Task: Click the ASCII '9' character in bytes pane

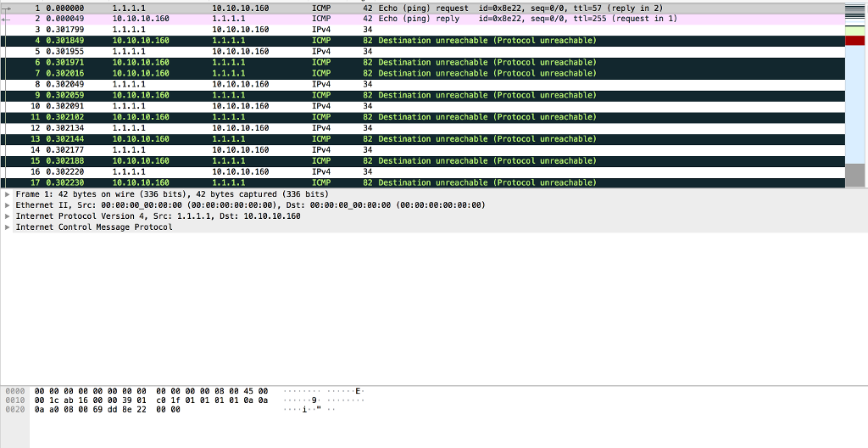Action: point(314,400)
